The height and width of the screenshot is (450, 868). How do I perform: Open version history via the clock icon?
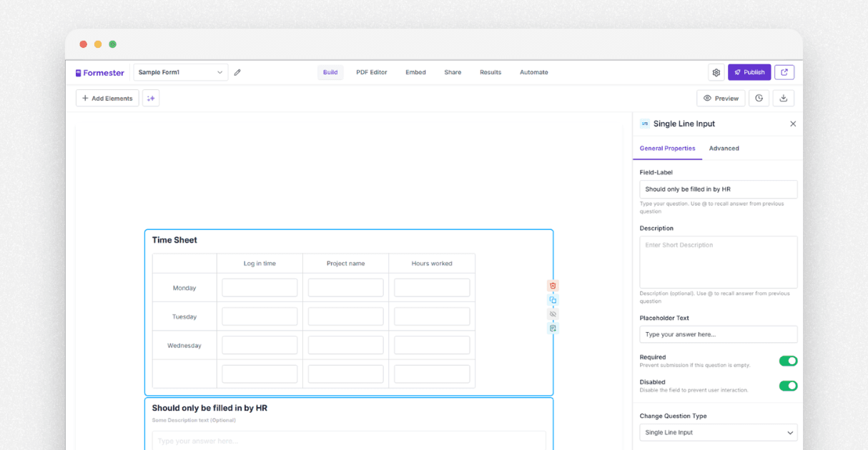[759, 98]
